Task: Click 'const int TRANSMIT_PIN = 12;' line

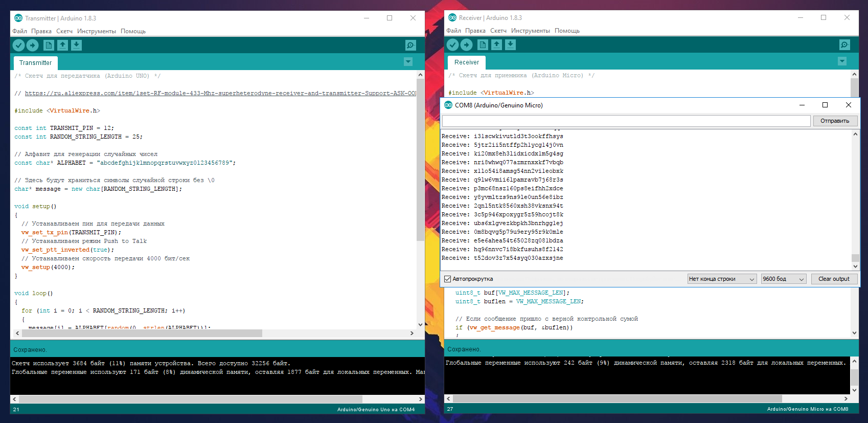Action: click(64, 128)
